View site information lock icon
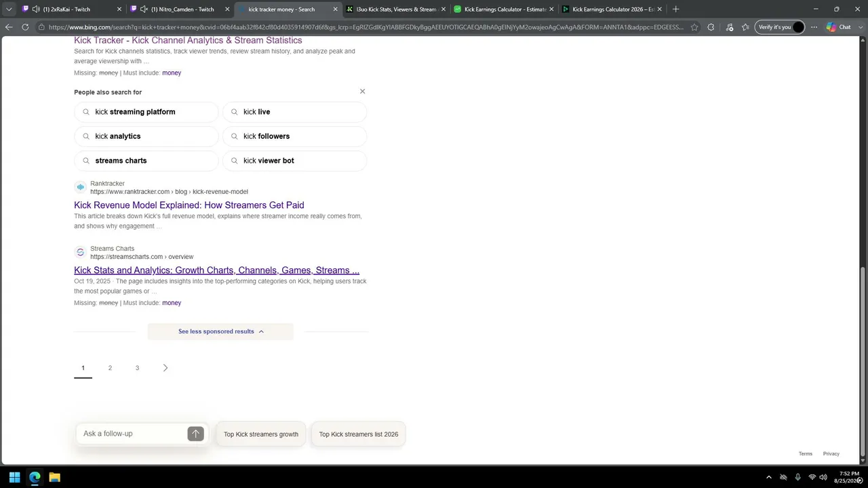The height and width of the screenshot is (488, 868). coord(42,27)
